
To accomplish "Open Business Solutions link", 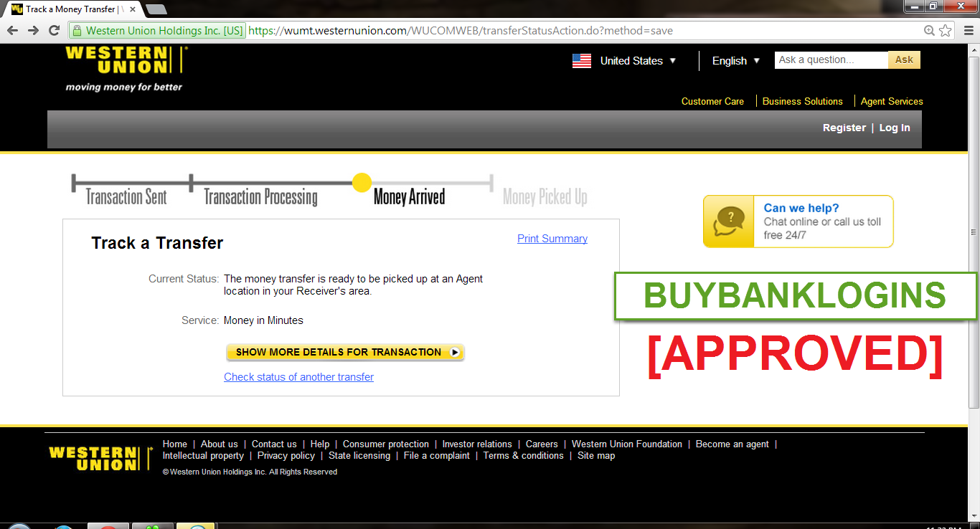I will click(802, 101).
